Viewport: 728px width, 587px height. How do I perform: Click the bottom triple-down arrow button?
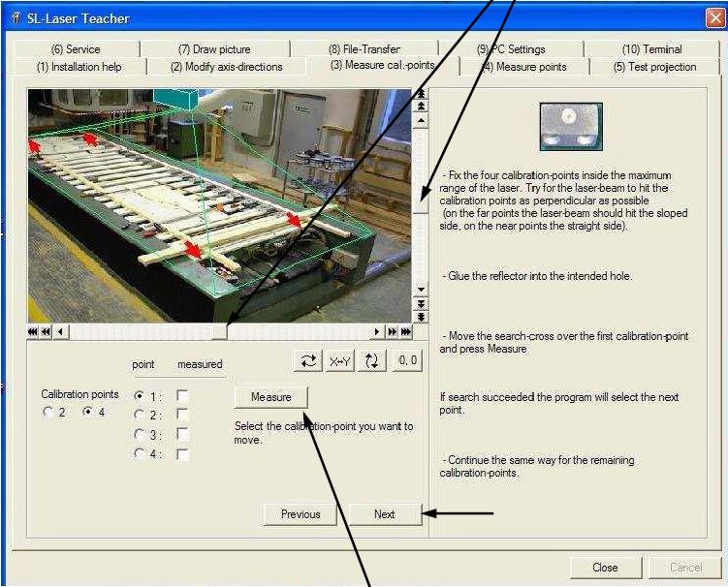pyautogui.click(x=420, y=317)
